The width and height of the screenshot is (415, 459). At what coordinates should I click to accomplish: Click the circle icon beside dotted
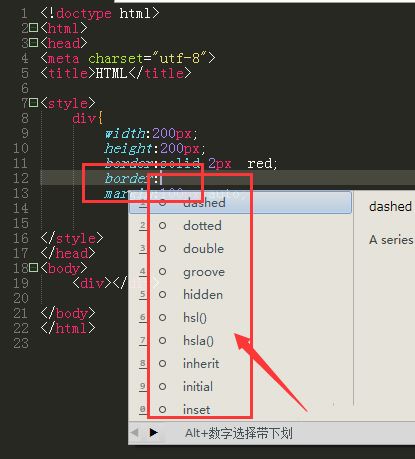point(162,226)
